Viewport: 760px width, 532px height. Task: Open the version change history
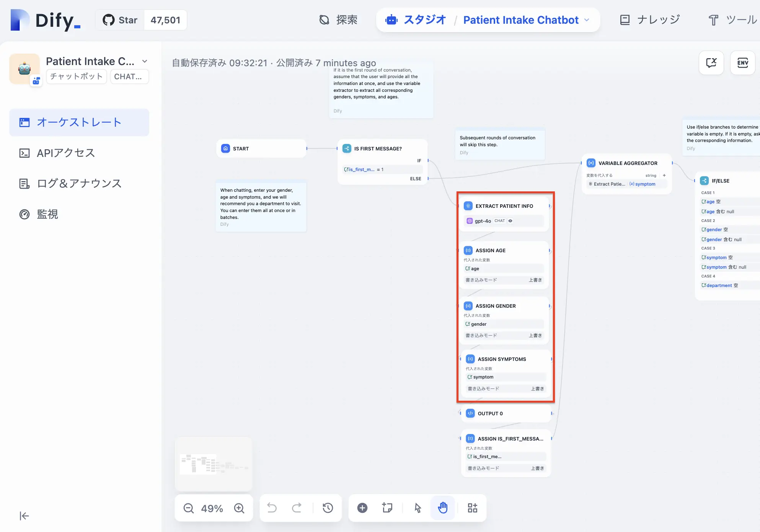pyautogui.click(x=328, y=508)
